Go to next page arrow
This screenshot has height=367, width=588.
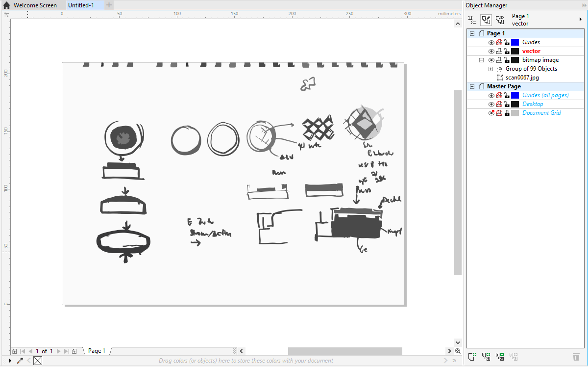(58, 351)
